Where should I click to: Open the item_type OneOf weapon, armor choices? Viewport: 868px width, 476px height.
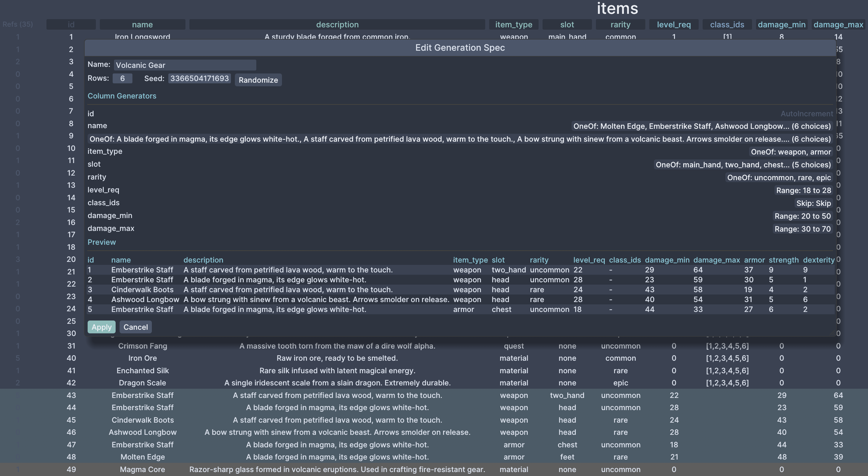click(x=791, y=152)
